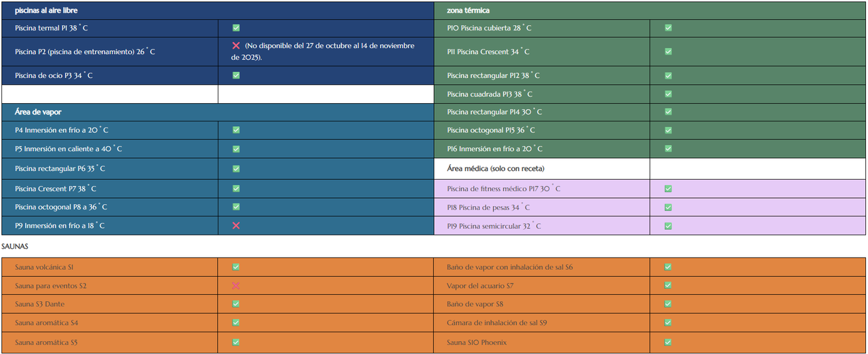Click 'Piscina rectangular P14 30 °C' label

click(494, 112)
